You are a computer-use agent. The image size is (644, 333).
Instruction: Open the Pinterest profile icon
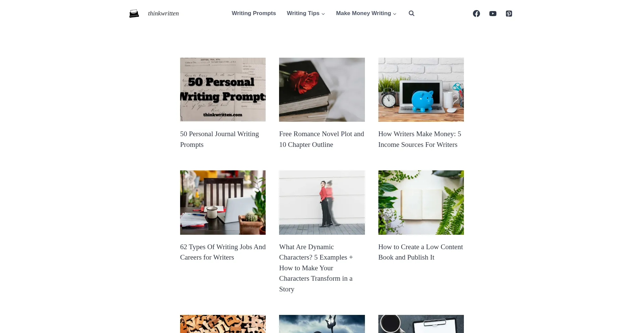pyautogui.click(x=509, y=13)
